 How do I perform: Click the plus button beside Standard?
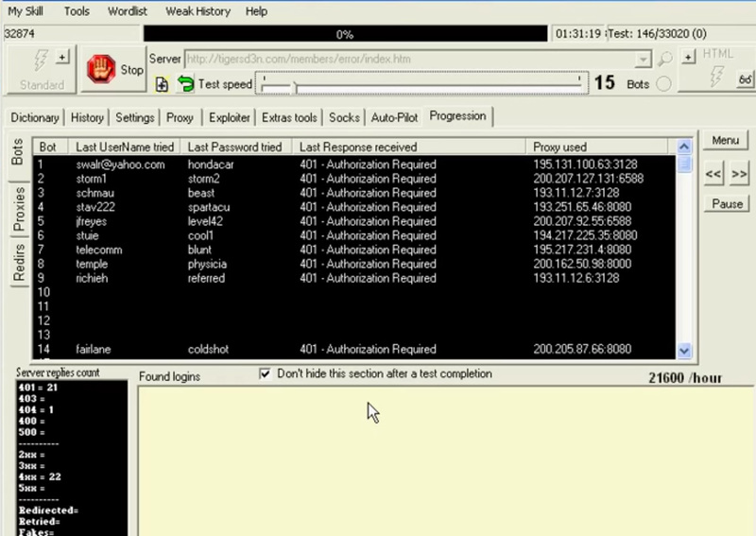click(62, 58)
